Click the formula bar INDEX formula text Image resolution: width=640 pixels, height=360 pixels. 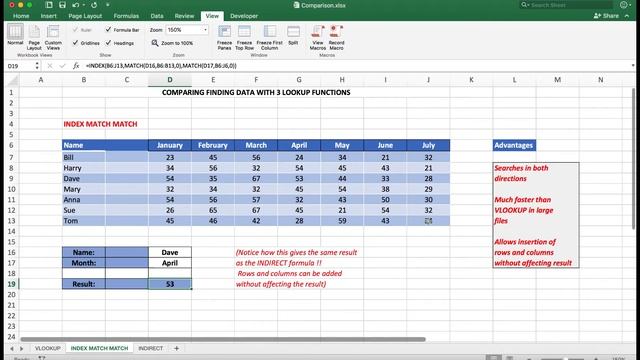(x=161, y=66)
